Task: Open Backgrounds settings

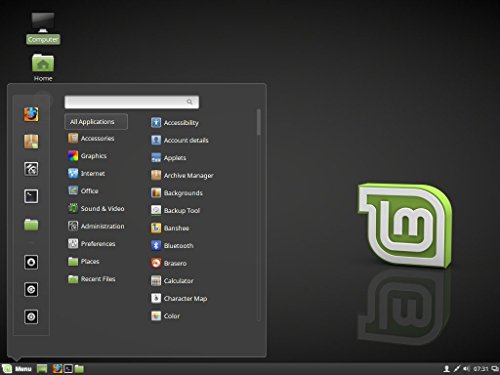Action: 177,193
